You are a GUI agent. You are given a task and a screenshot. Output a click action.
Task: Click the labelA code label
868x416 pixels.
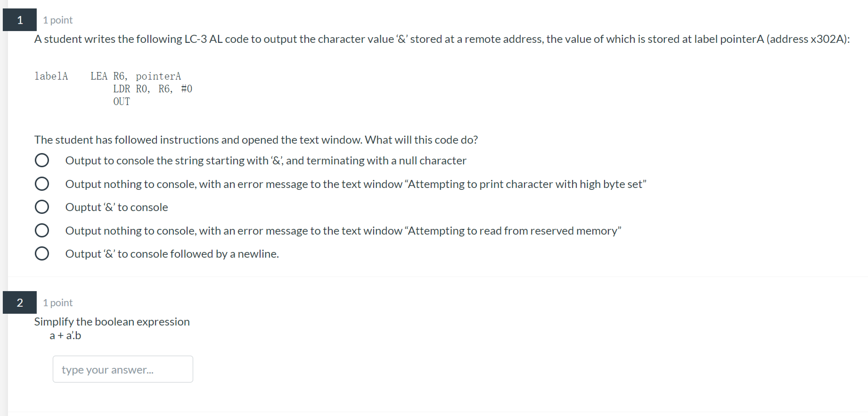coord(51,75)
